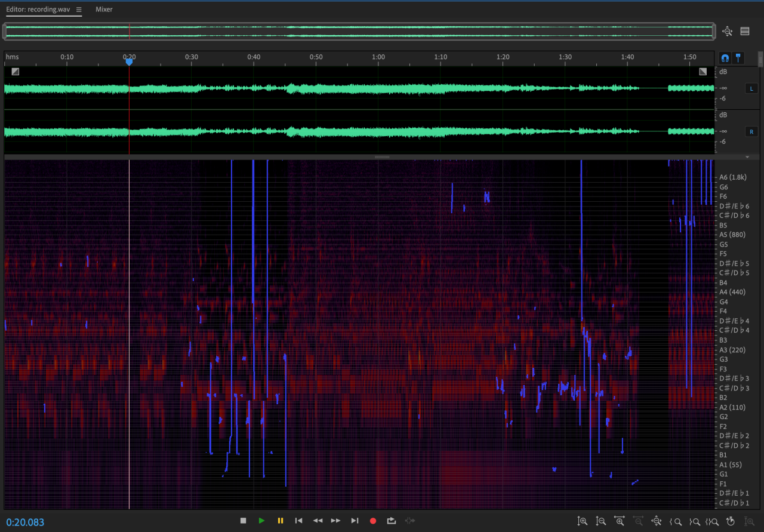Toggle Skip Selection button in transport
The height and width of the screenshot is (532, 764).
410,521
